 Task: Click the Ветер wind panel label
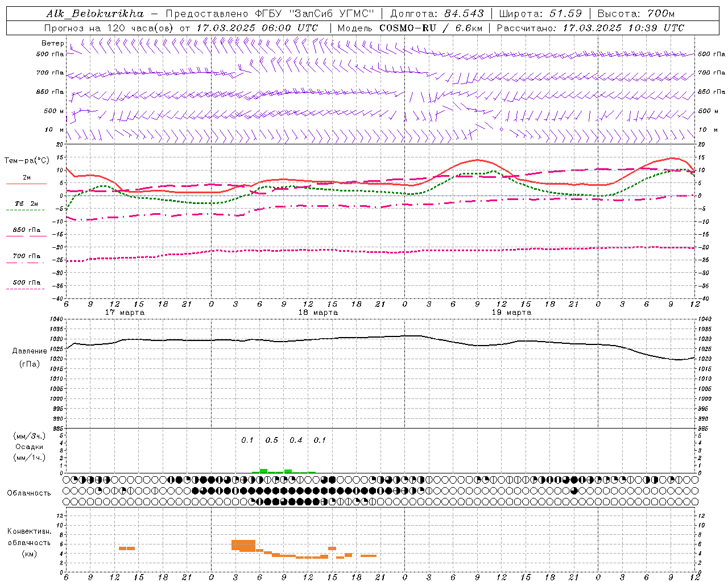(x=52, y=43)
